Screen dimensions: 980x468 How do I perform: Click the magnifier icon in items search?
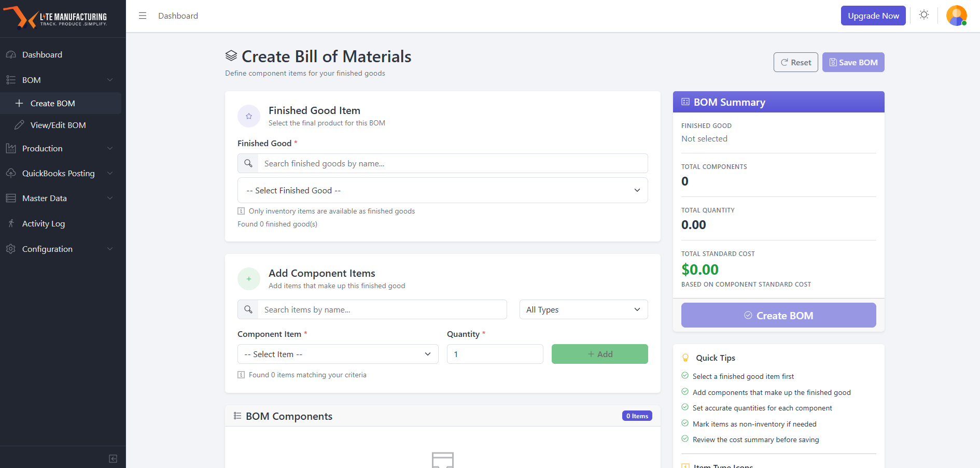pyautogui.click(x=248, y=309)
